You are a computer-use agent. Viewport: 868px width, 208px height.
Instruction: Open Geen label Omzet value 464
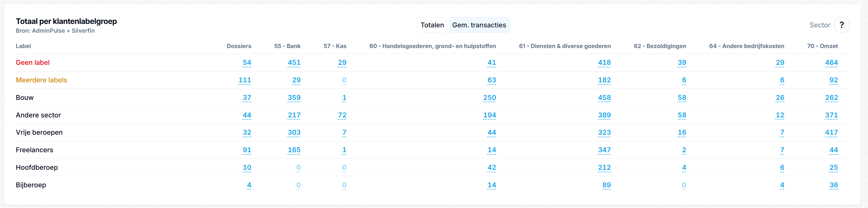tap(831, 62)
